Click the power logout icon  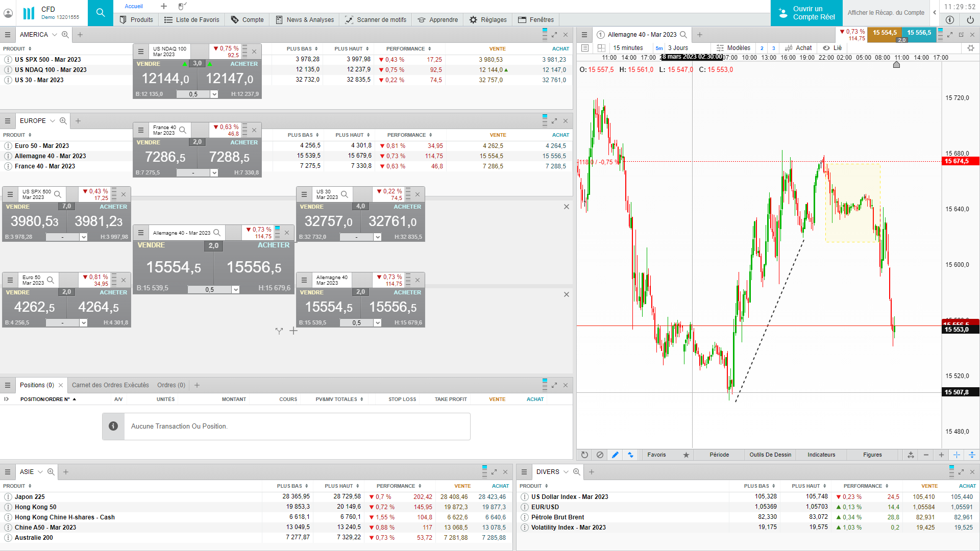point(970,20)
